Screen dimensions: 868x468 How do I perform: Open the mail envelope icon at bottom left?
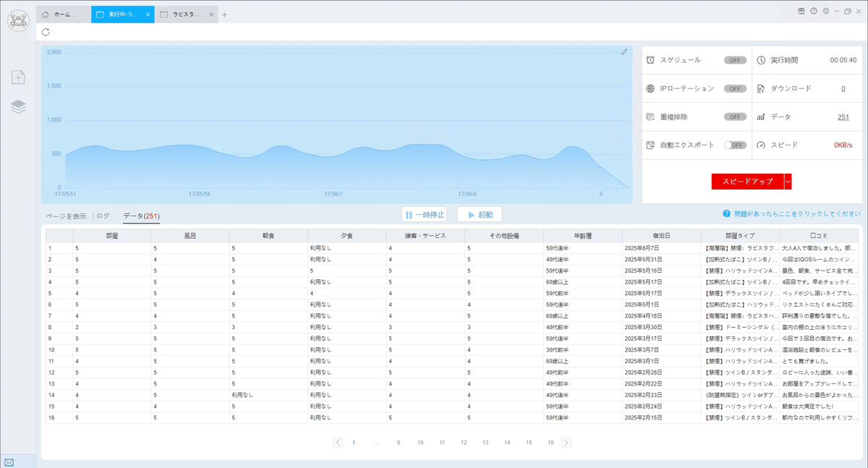click(9, 461)
